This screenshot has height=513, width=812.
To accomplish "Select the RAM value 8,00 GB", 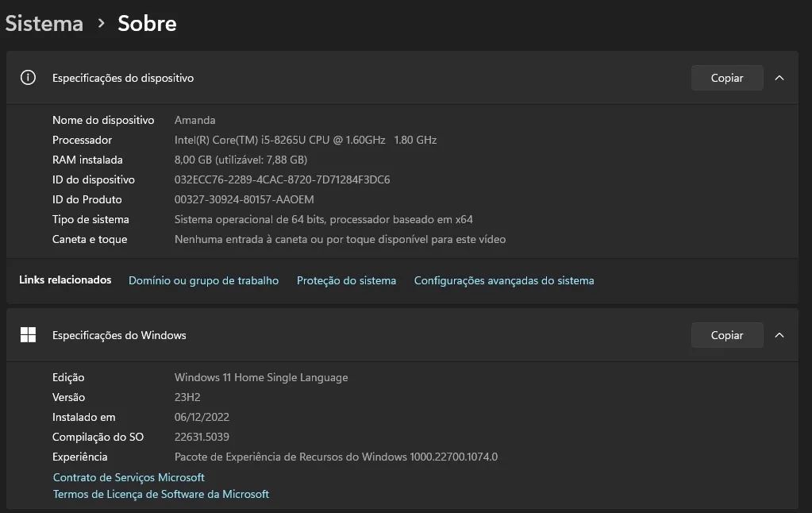I will click(241, 160).
